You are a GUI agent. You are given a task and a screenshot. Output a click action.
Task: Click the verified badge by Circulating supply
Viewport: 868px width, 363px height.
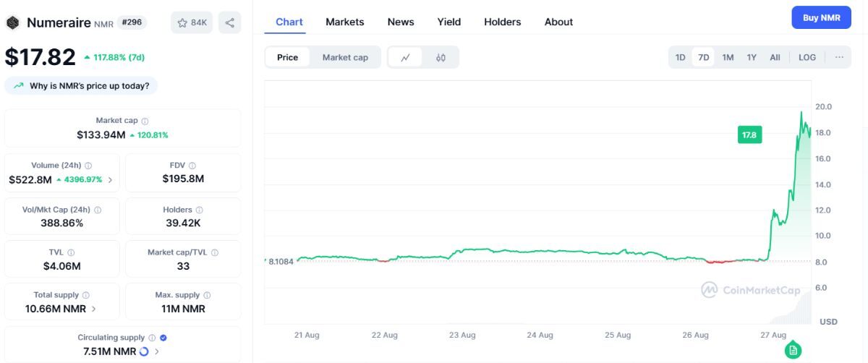coord(163,338)
